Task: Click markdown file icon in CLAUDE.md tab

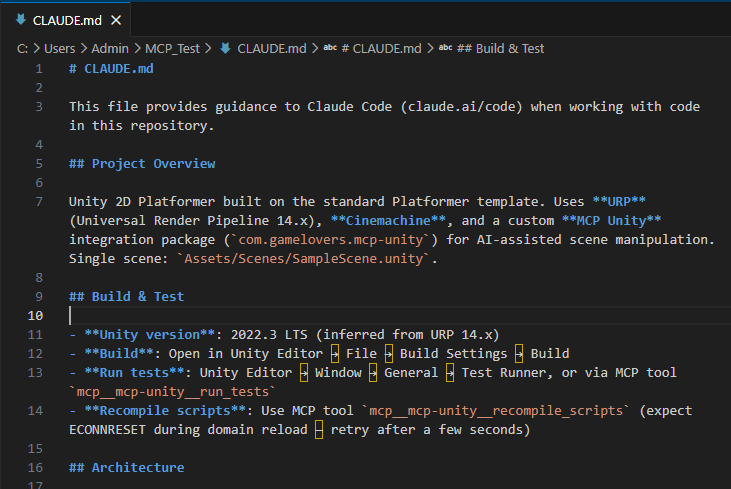Action: pos(21,20)
